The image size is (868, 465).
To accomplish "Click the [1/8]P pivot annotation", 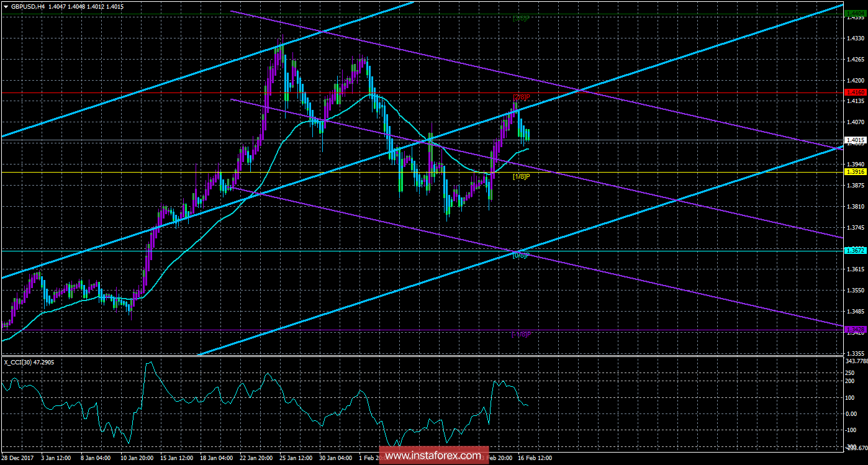I will coord(520,176).
